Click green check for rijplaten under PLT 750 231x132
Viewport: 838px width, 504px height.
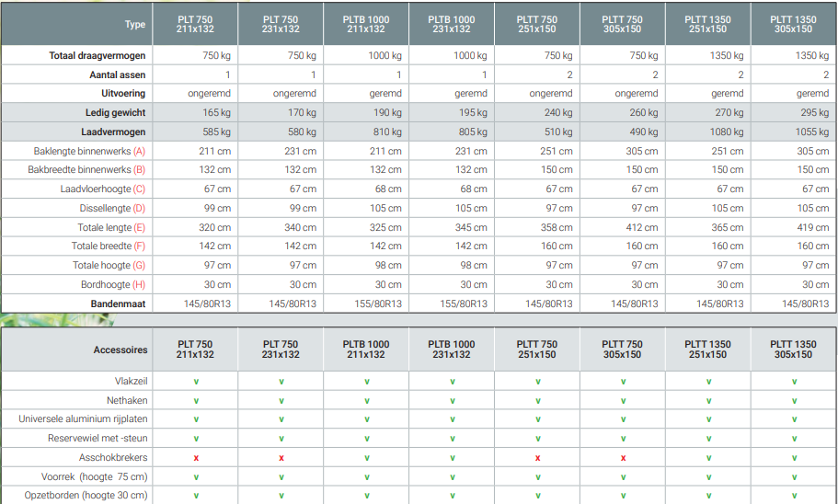point(281,419)
